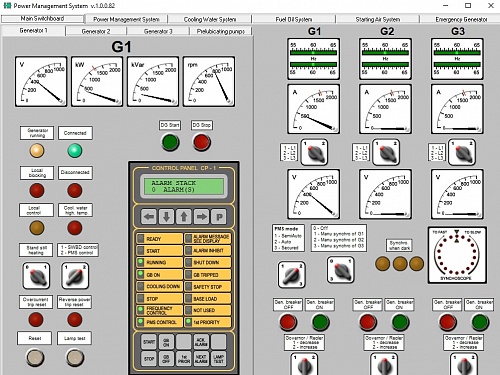Click the P key on control panel CP-1
The width and height of the screenshot is (500, 375).
219,217
